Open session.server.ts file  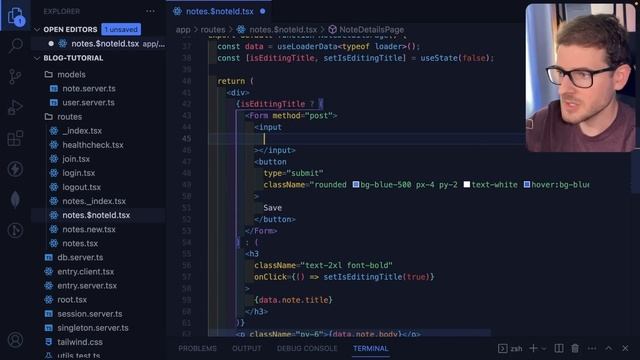(x=89, y=314)
